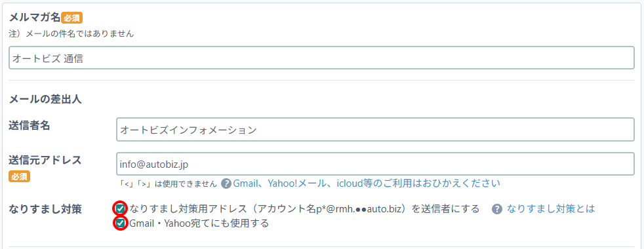
Task: Click the メルマガ名 field label
Action: [35, 18]
